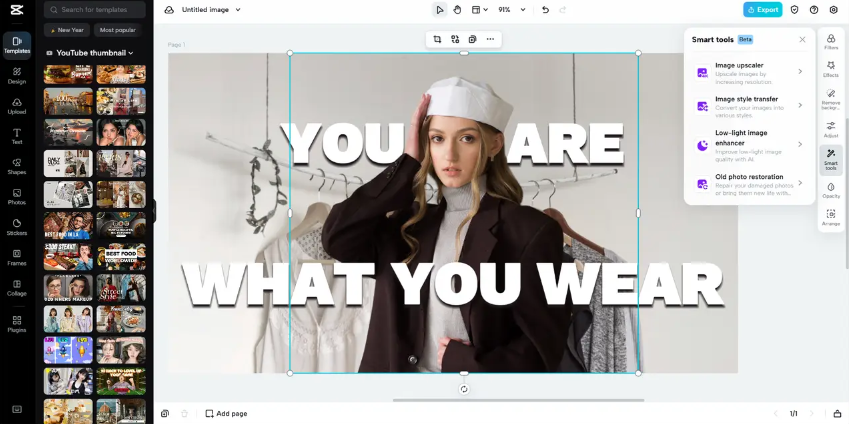Open the Remove background tool icon
Screen dimensions: 849x424
[x=831, y=100]
